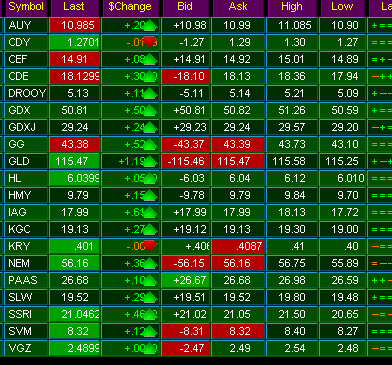The height and width of the screenshot is (365, 392).
Task: Select the GG symbol cell
Action: [x=26, y=144]
